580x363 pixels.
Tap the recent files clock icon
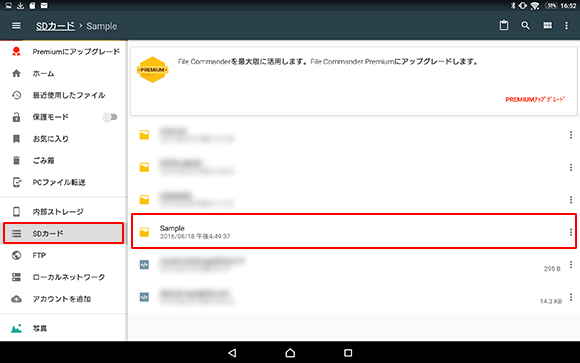pos(16,95)
